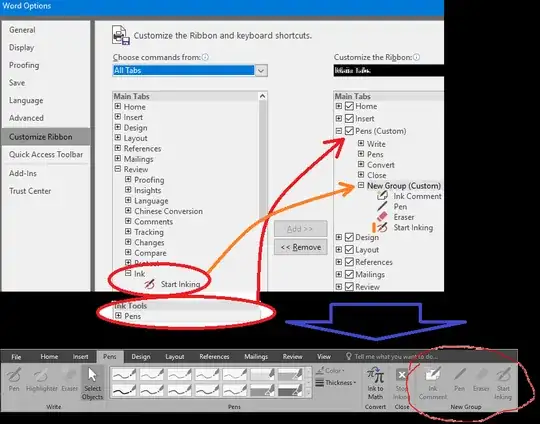Select the Pen tool in Write group
This screenshot has width=540, height=424.
[14, 379]
